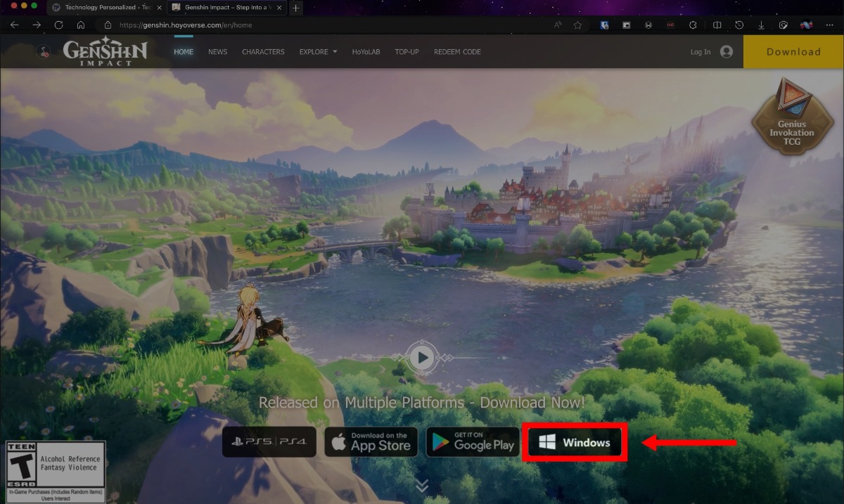Click the picture-in-picture extension icon

(x=627, y=25)
